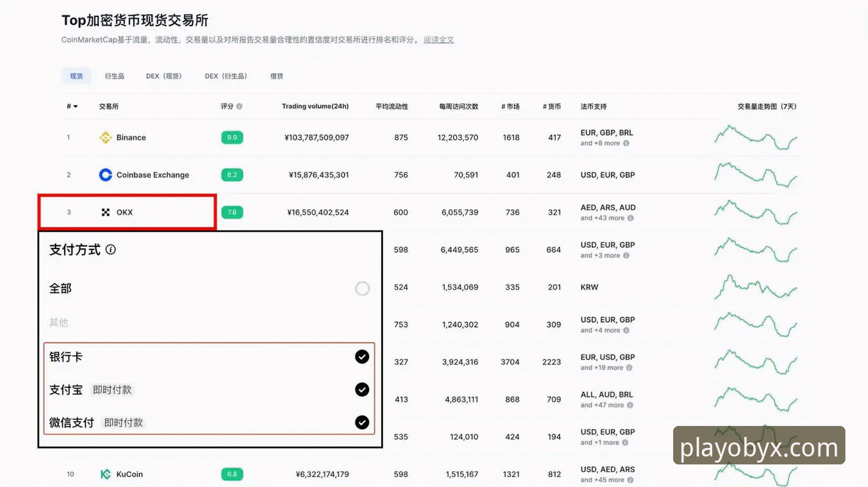
Task: Switch to the 现货 tab
Action: pyautogui.click(x=76, y=76)
